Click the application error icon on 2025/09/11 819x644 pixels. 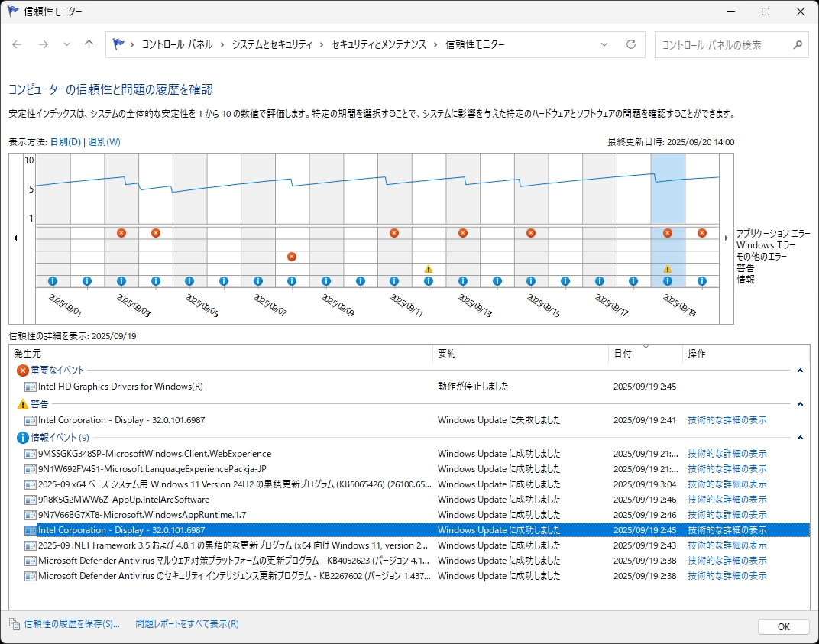click(x=394, y=233)
